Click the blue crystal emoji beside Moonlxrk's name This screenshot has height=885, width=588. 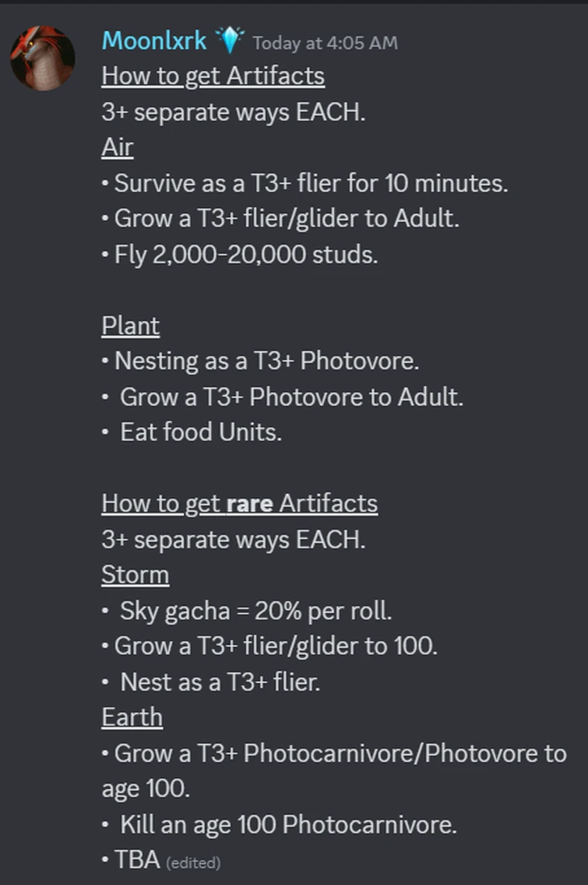[231, 41]
